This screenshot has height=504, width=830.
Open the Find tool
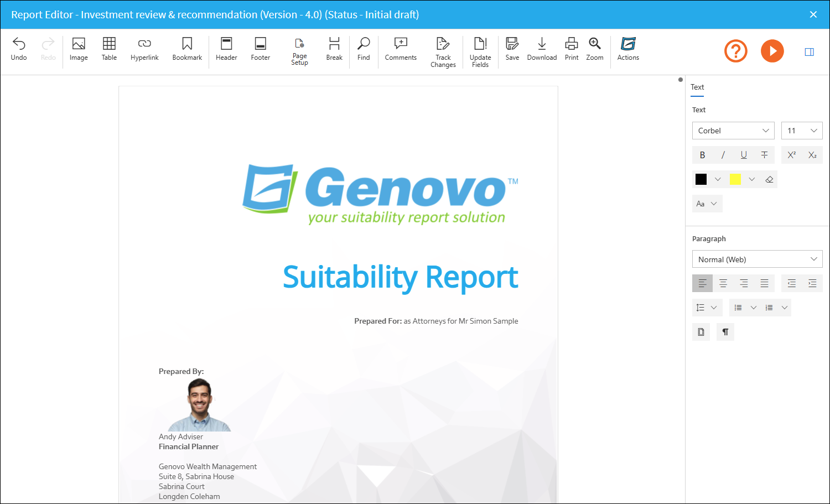[364, 49]
